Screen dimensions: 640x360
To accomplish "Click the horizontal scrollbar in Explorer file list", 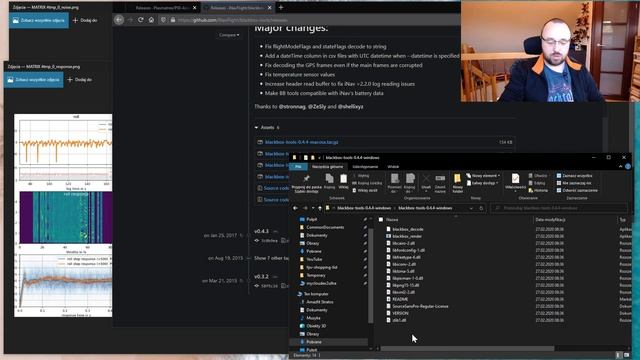I will pyautogui.click(x=467, y=349).
